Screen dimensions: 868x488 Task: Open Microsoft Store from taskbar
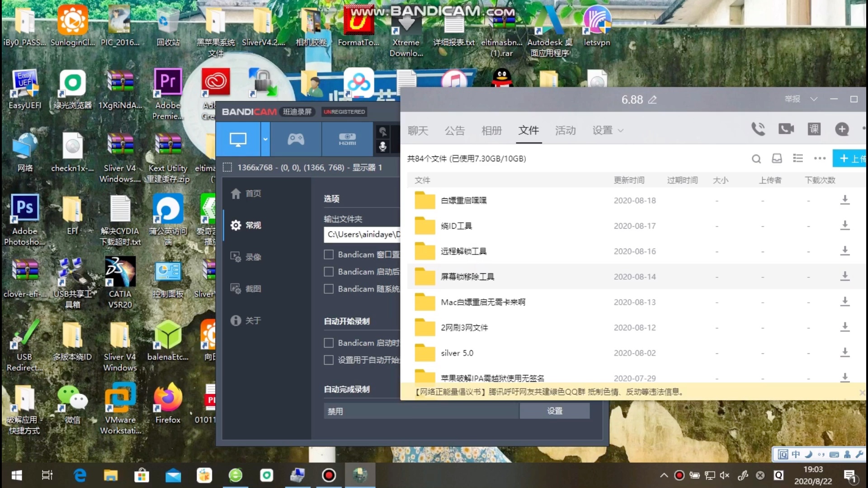point(142,475)
